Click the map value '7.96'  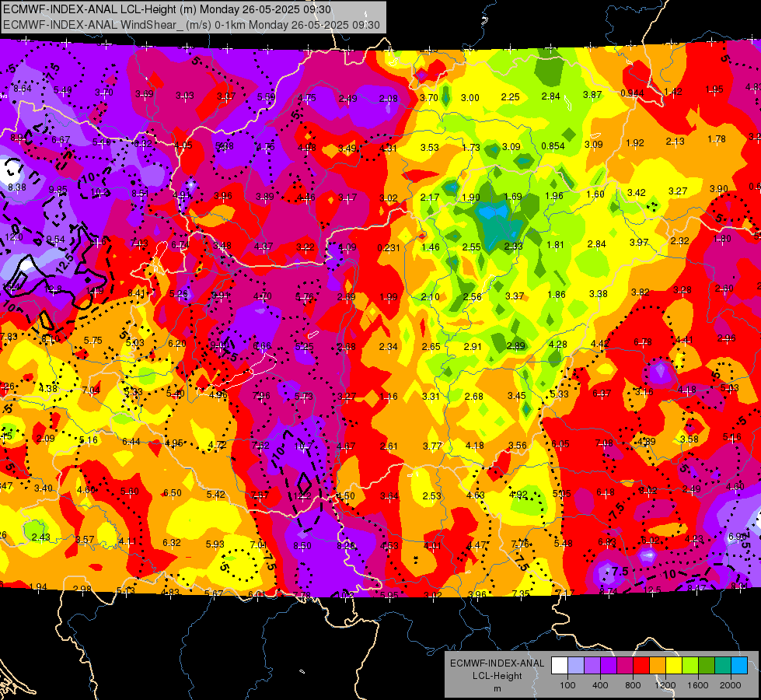point(261,395)
